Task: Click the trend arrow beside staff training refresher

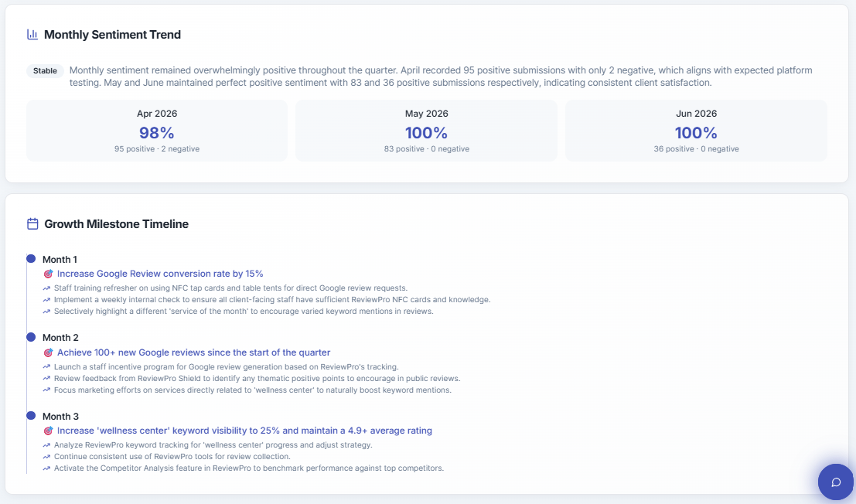Action: point(46,288)
